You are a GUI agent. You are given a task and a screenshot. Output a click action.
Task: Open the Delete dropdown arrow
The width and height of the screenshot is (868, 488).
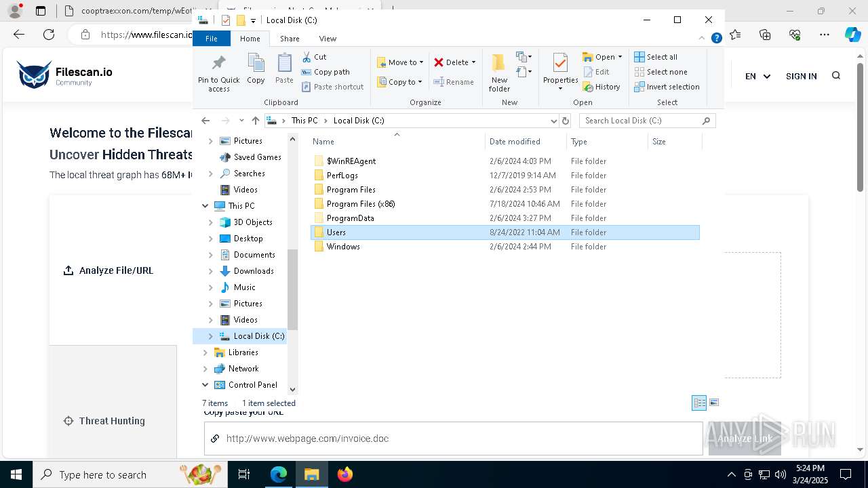tap(473, 62)
